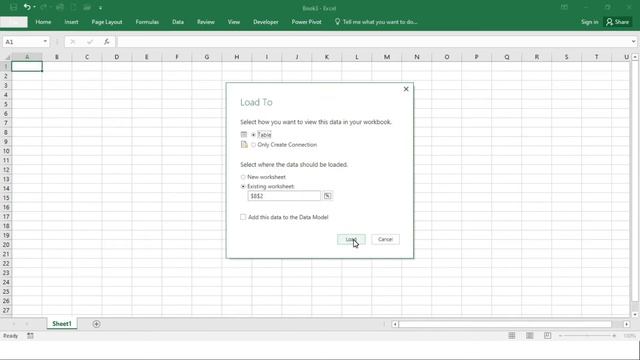Open Customize Quick Access Toolbar dropdown

[100, 8]
